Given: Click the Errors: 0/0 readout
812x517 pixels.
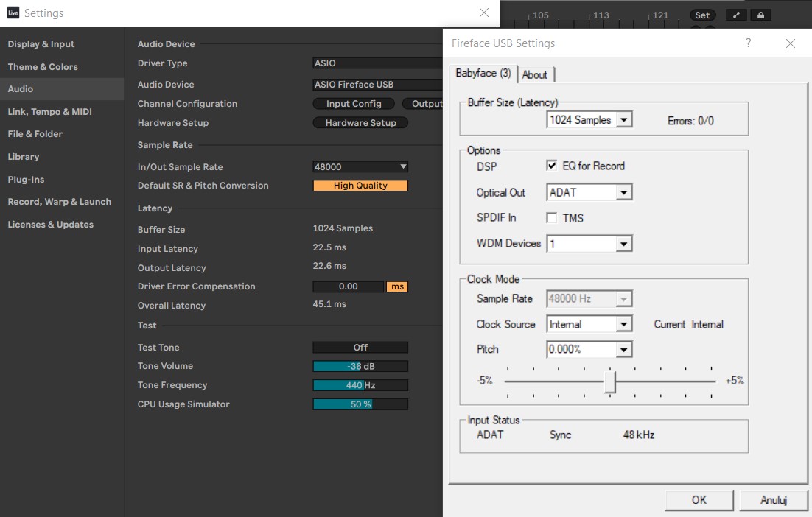Looking at the screenshot, I should [x=690, y=121].
